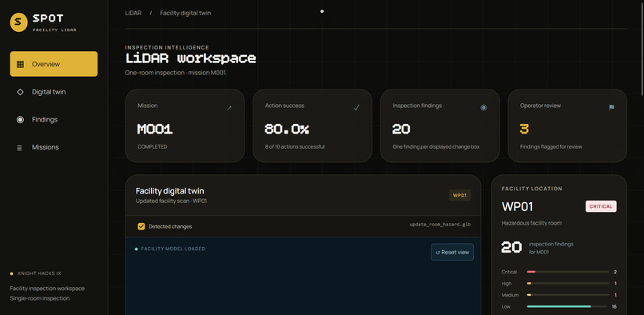644x315 pixels.
Task: Click the WP01 facility location heading
Action: pos(517,206)
